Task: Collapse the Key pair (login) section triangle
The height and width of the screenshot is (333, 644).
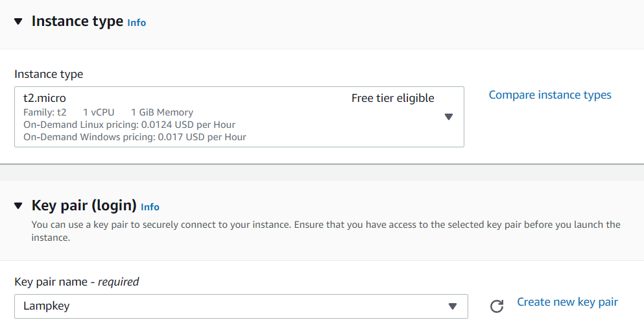Action: point(18,206)
